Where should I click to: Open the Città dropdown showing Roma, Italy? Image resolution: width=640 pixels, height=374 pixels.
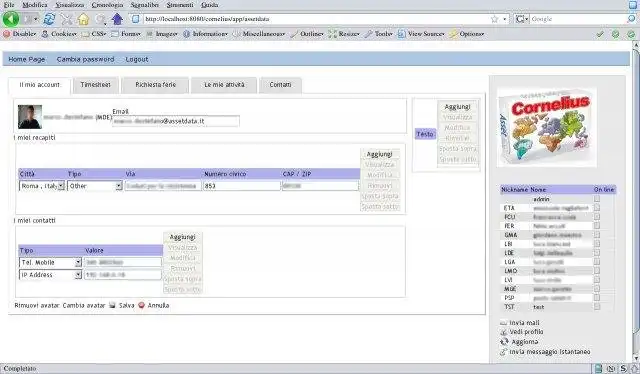coord(42,186)
